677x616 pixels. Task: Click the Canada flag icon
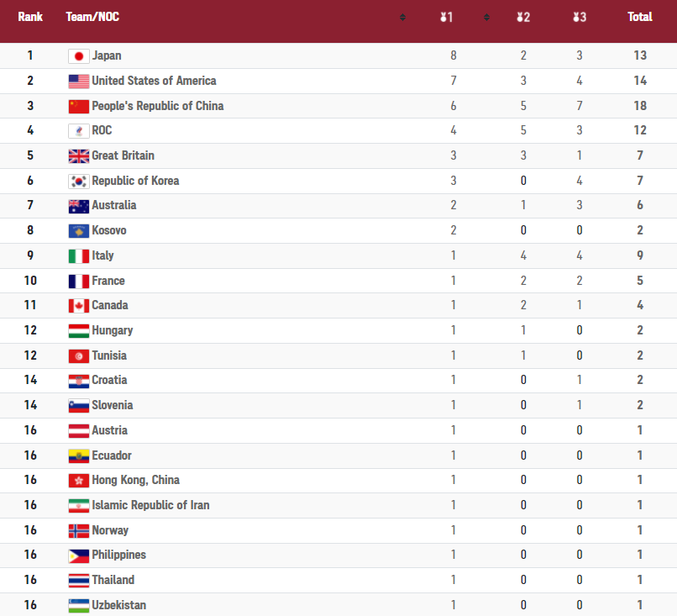tap(79, 306)
